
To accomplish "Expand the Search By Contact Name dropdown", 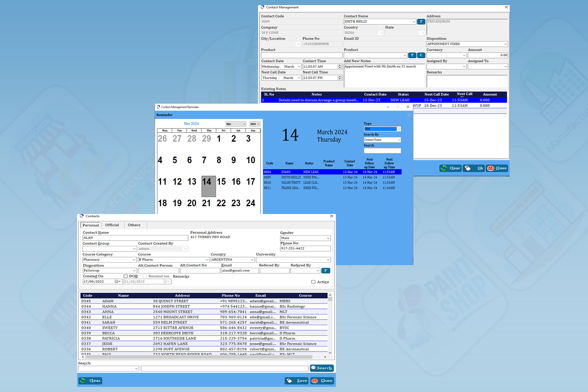I will click(399, 140).
